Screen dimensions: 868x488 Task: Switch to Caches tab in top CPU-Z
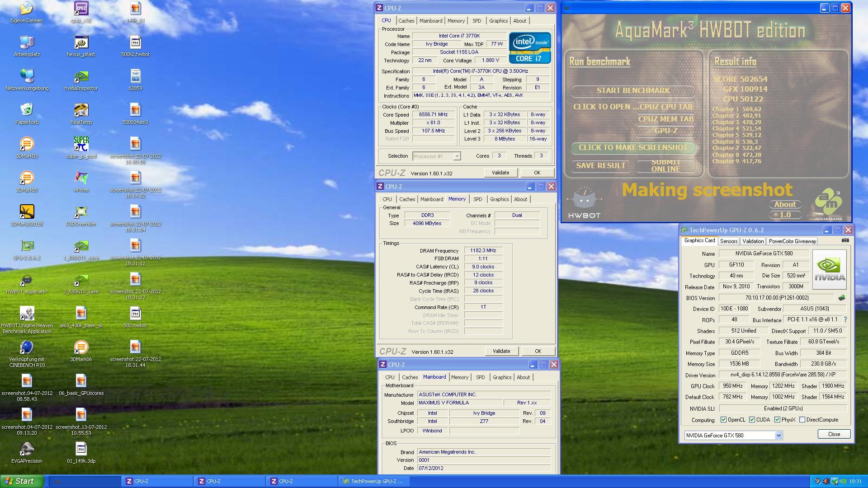point(406,21)
